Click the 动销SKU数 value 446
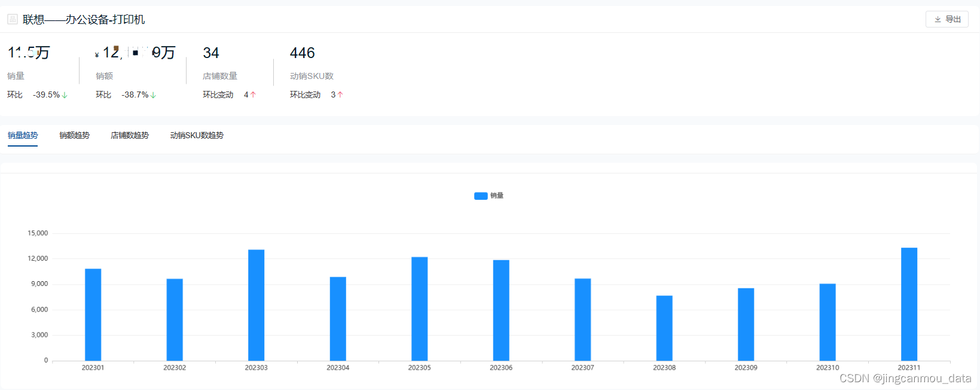The image size is (980, 390). 303,53
